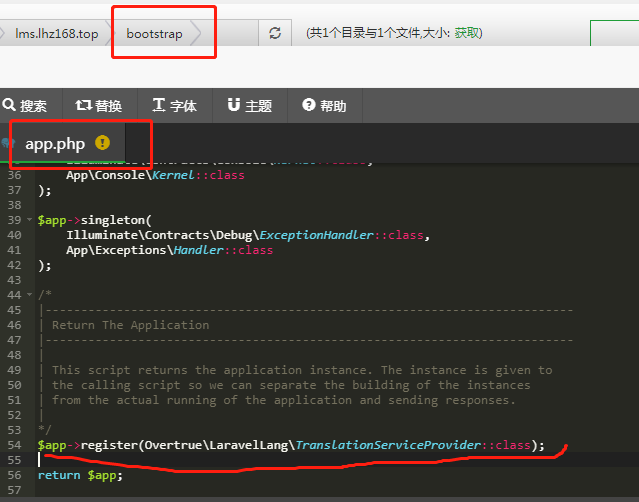Click the file count text 共1个目录与1个文件
The image size is (639, 502).
(366, 33)
